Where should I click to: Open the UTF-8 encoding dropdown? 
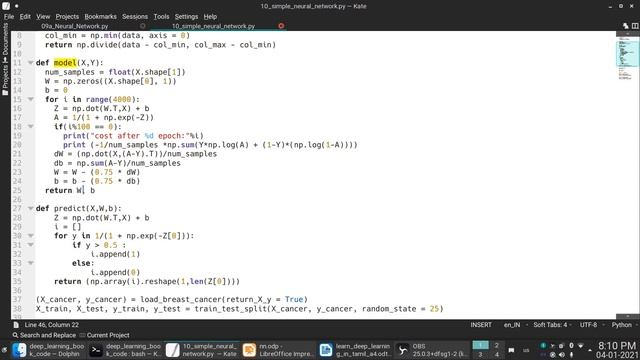591,325
